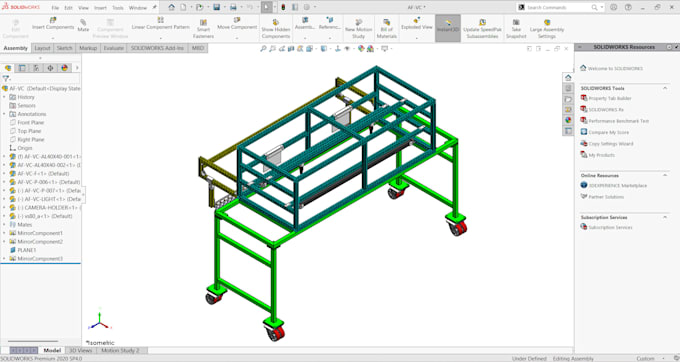The image size is (680, 362).
Task: Open the DimXpertManager tab icon
Action: 50,68
